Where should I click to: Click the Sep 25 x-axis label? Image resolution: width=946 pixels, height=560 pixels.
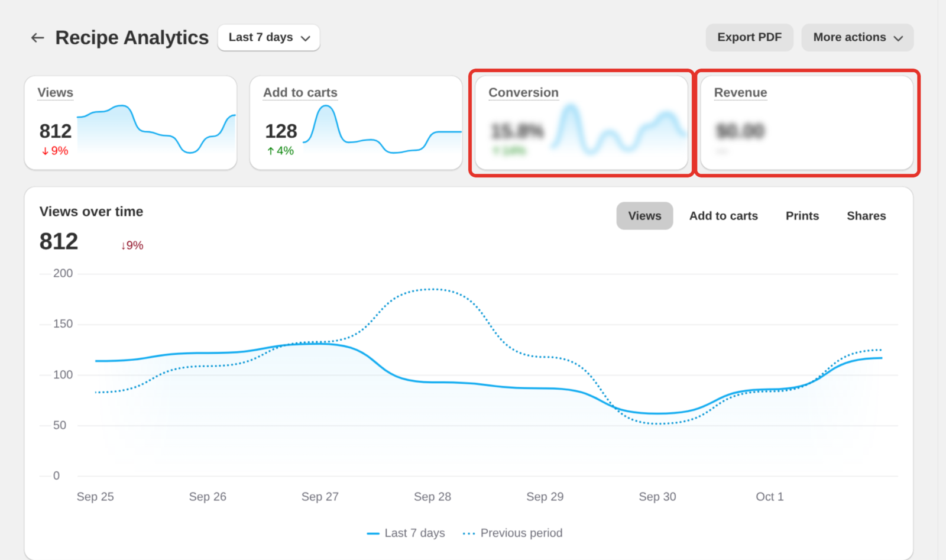click(x=95, y=497)
